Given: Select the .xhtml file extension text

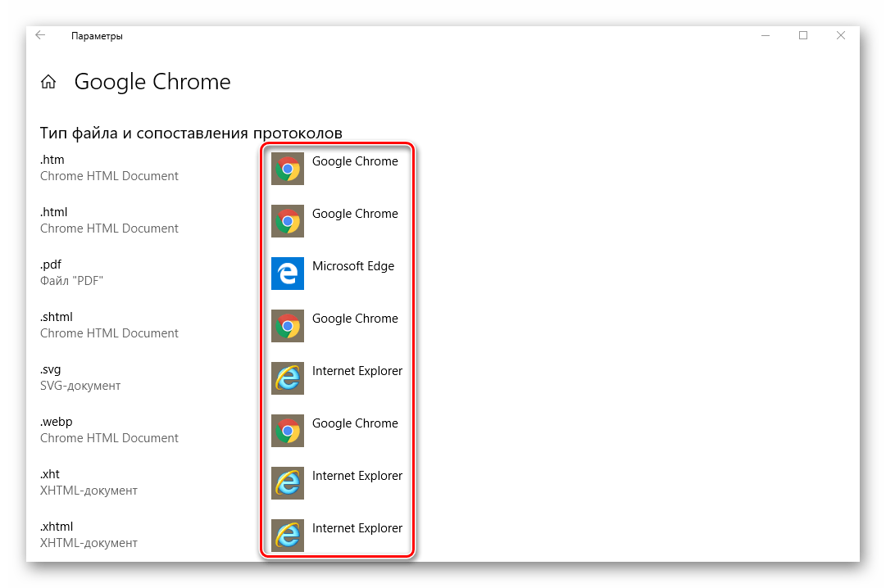Looking at the screenshot, I should [57, 527].
